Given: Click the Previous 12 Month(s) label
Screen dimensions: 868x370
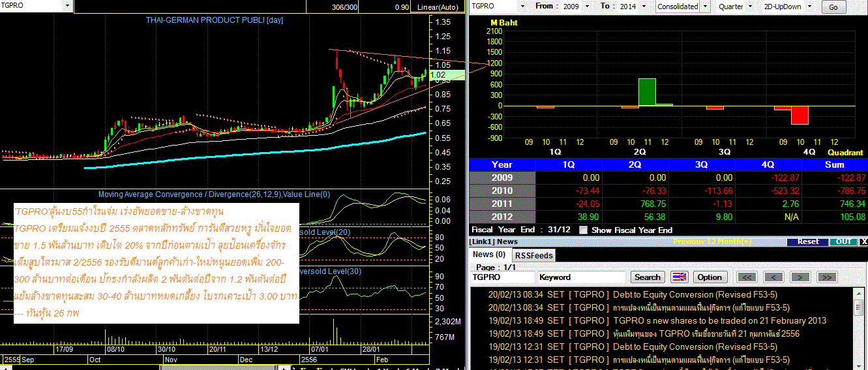Looking at the screenshot, I should pos(713,241).
